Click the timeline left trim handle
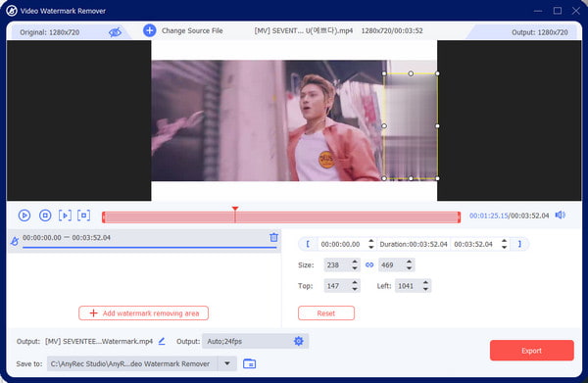Screen dimensions: 588x383 point(104,217)
